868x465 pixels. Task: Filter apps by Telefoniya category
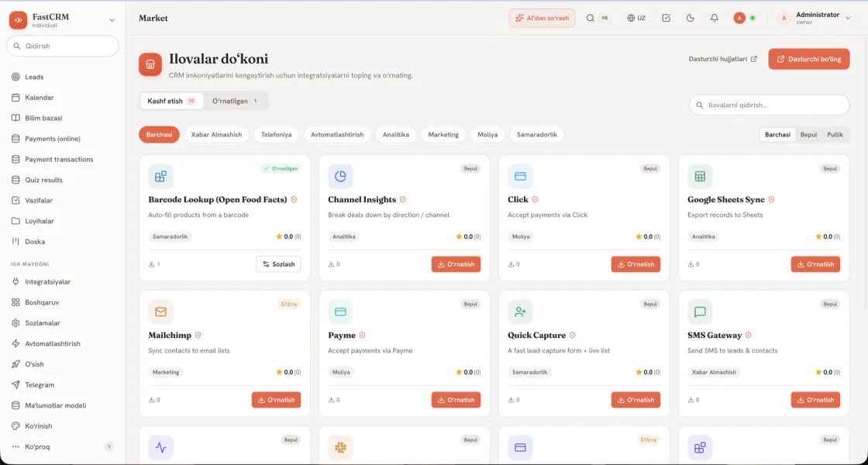click(x=276, y=135)
